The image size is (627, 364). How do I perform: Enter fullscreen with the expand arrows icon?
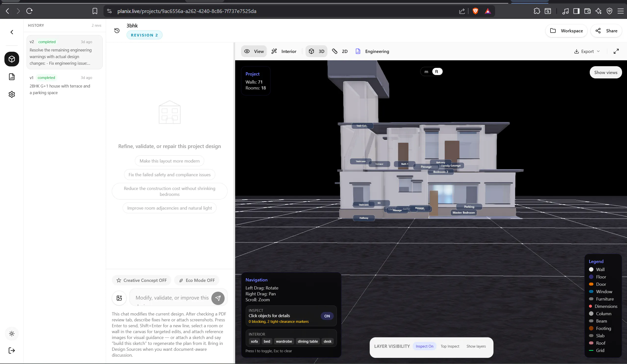(x=616, y=51)
